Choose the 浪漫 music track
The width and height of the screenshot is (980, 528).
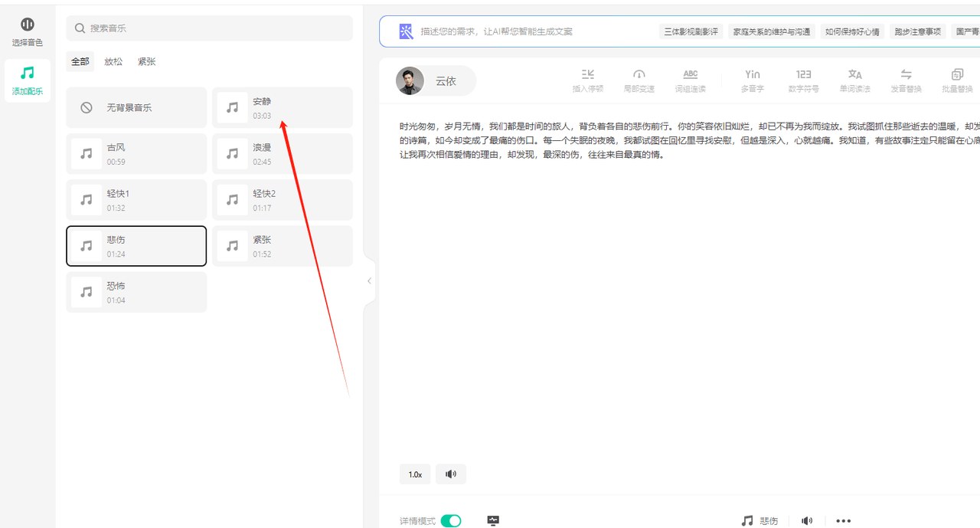283,153
